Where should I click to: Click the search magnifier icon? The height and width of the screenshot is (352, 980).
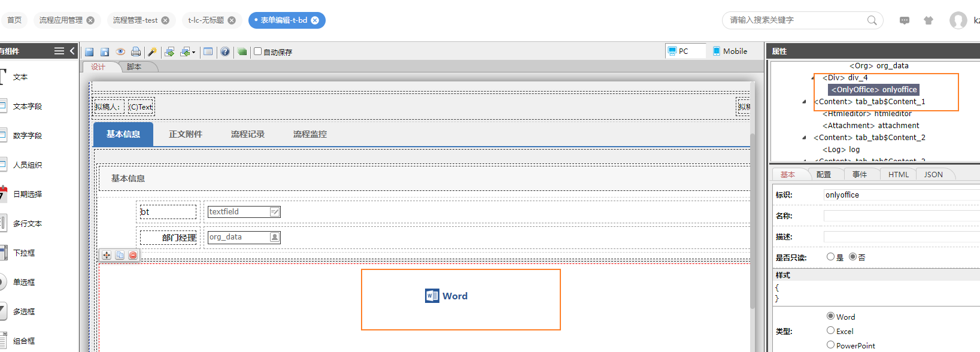(872, 20)
